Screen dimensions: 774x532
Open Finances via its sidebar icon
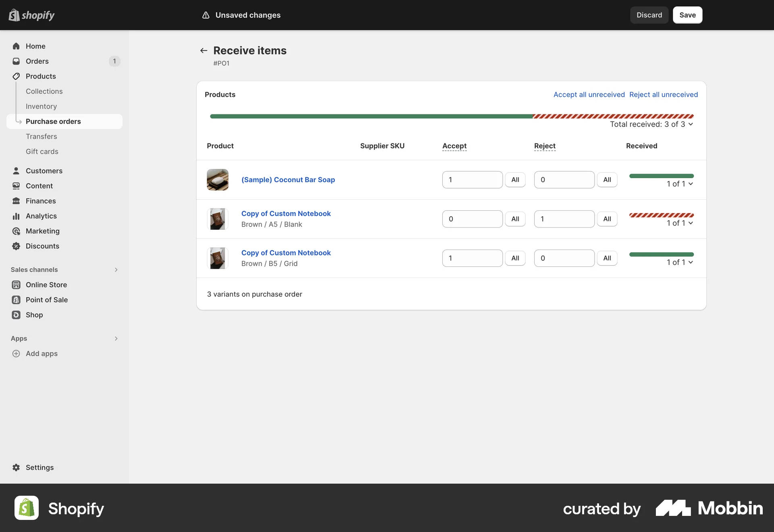16,201
